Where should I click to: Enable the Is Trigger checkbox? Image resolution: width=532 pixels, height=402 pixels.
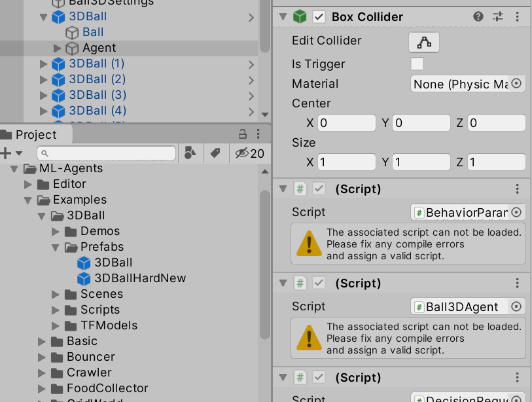417,64
